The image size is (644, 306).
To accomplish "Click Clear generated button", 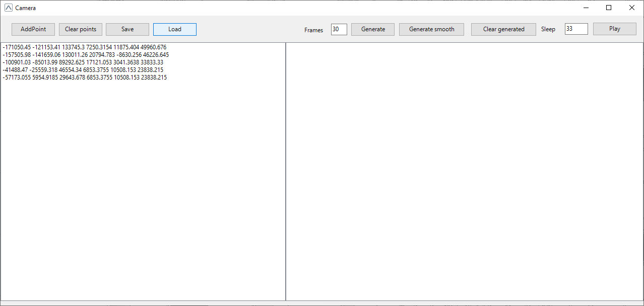I will 503,29.
